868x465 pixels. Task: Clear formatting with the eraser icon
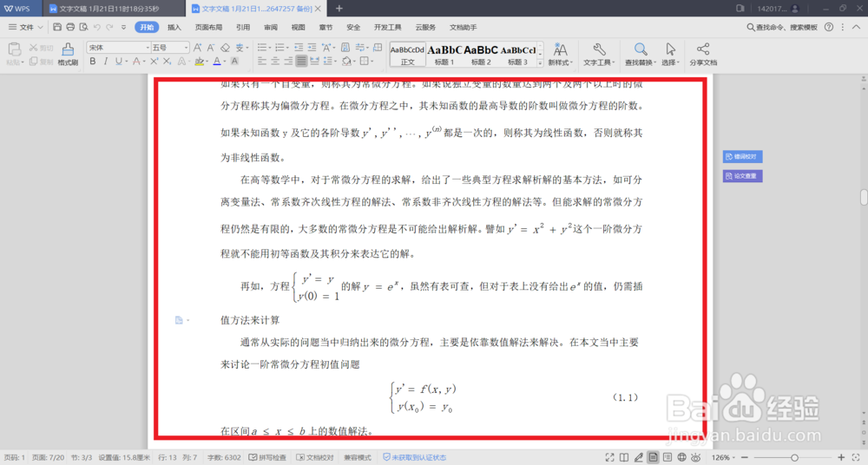coord(225,48)
